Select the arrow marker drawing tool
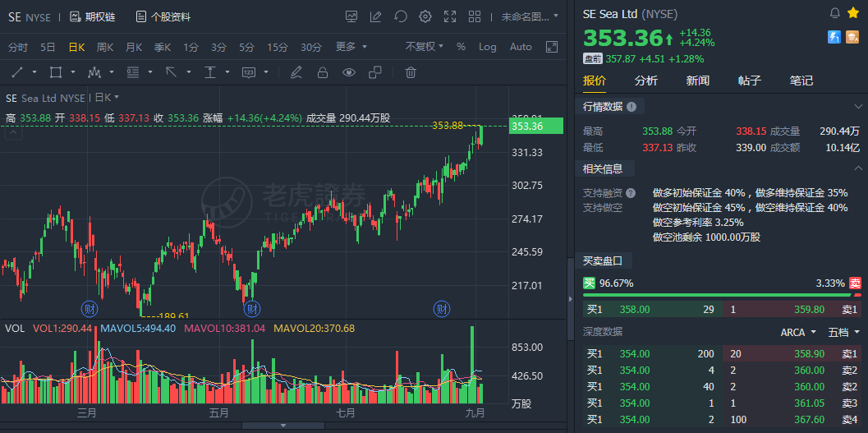Viewport: 868px width, 433px height. [171, 72]
